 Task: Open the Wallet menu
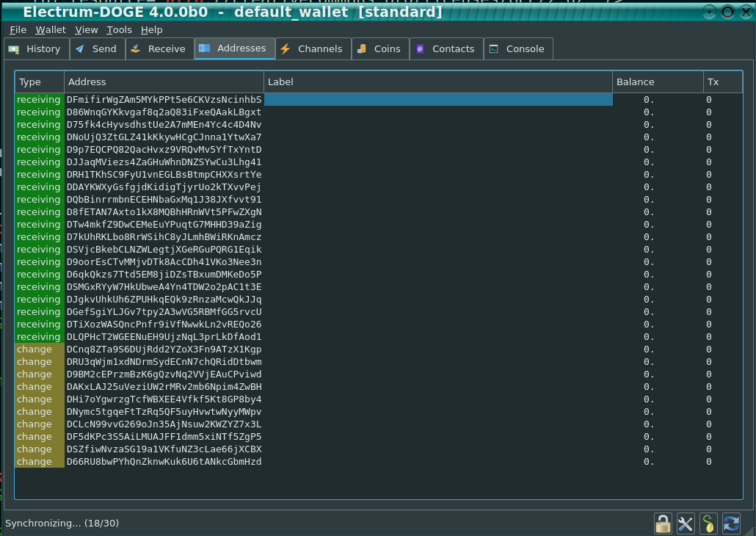[51, 30]
